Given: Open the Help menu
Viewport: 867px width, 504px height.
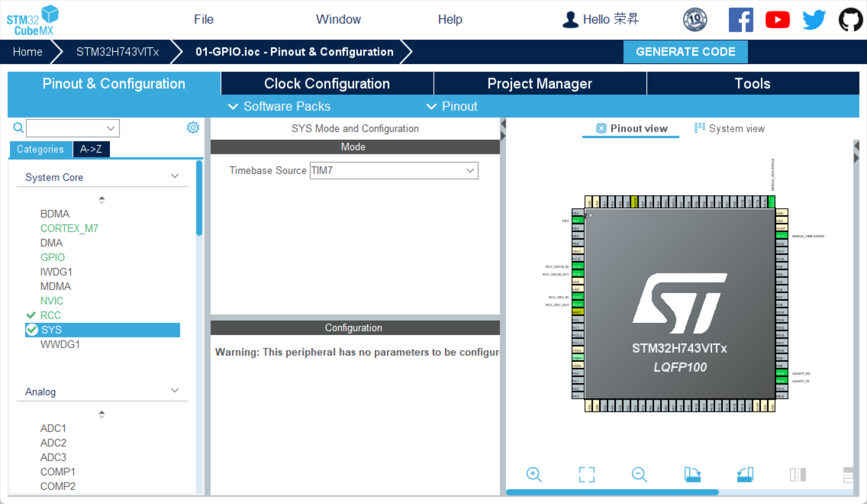Looking at the screenshot, I should (x=450, y=20).
